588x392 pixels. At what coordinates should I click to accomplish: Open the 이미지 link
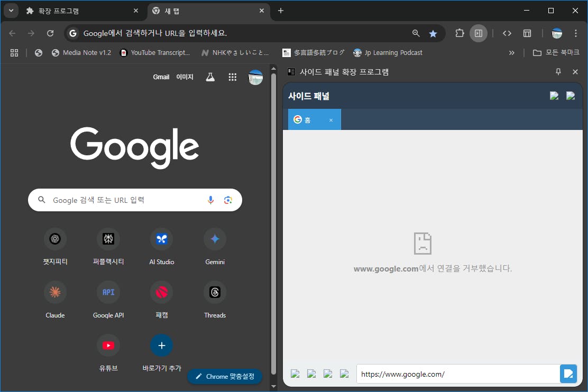pyautogui.click(x=185, y=77)
